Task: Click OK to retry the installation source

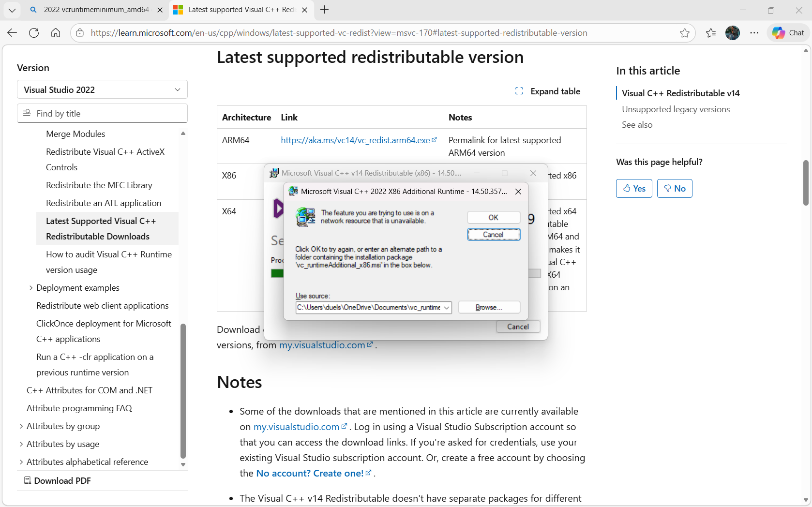Action: point(494,218)
